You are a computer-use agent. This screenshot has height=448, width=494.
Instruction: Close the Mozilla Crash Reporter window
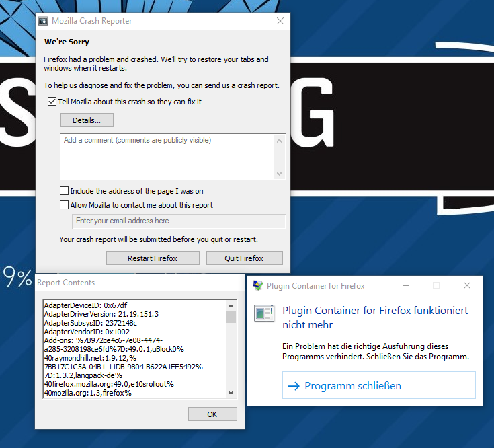coord(280,21)
